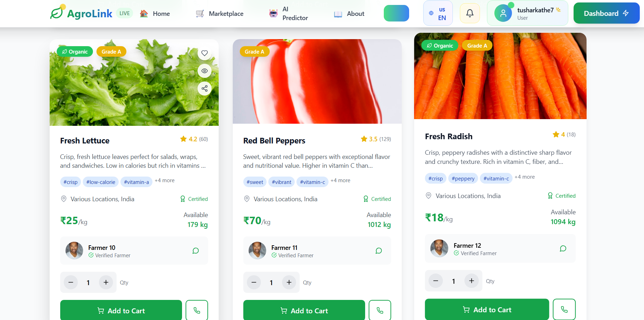Go to the Marketplace nav item
Screen dimensions: 644x320
coord(220,14)
